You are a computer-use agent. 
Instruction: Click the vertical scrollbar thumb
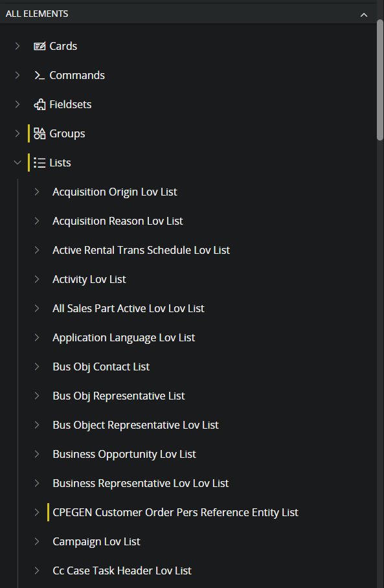pyautogui.click(x=380, y=80)
